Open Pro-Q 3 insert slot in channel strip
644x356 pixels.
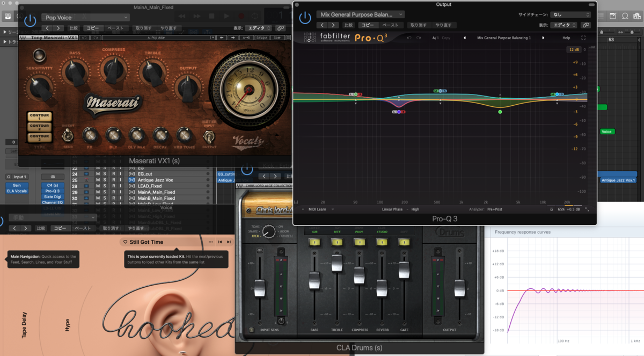click(x=52, y=191)
